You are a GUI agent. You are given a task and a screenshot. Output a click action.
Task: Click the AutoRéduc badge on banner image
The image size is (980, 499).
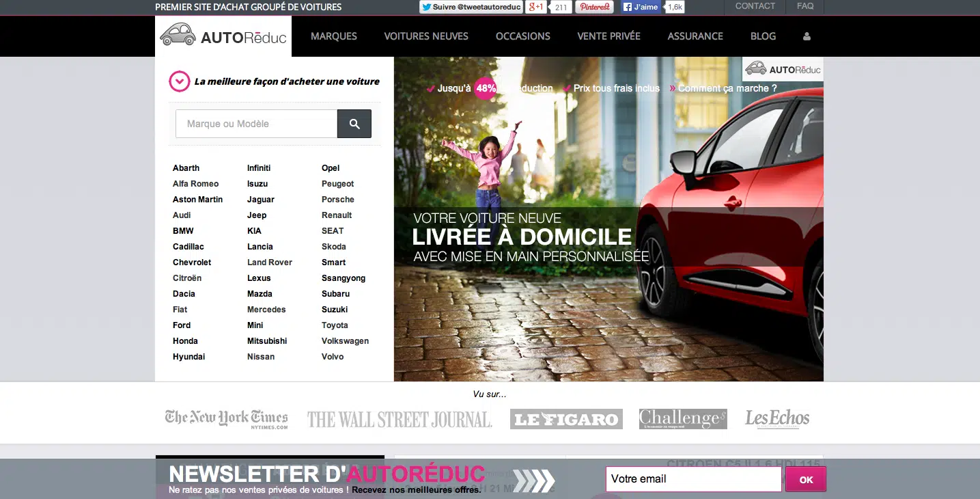783,69
